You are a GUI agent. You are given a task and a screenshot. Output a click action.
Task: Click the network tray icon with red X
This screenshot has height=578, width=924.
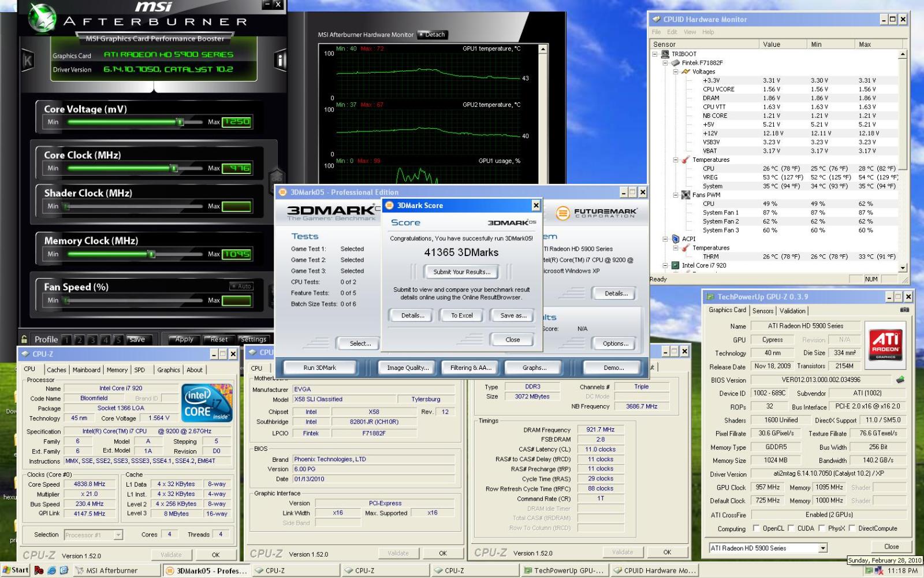click(x=879, y=570)
